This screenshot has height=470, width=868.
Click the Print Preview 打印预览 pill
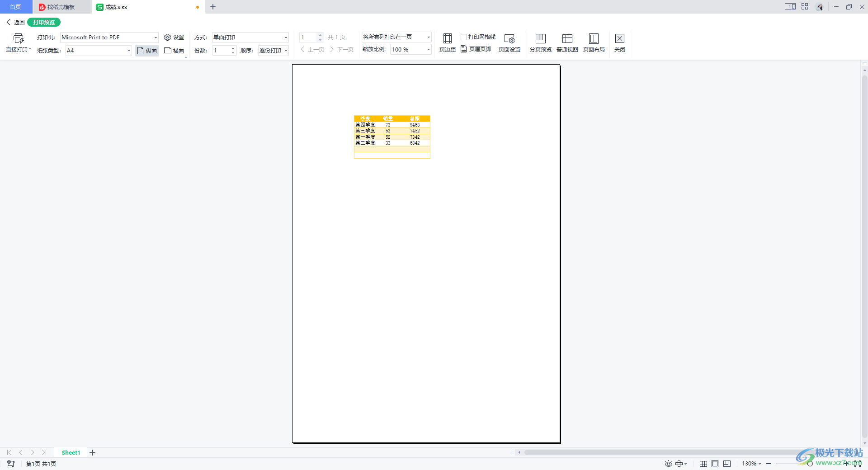[x=44, y=22]
